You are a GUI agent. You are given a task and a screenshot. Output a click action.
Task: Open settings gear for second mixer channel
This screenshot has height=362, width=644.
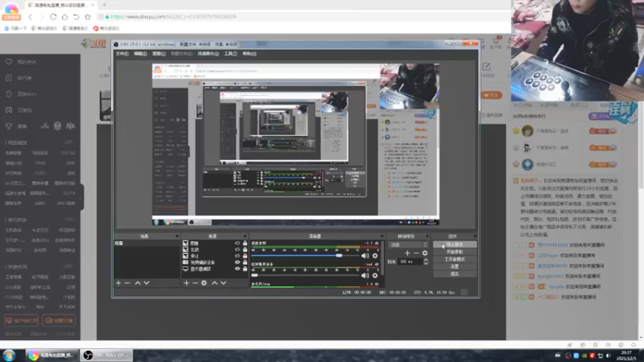pos(374,276)
